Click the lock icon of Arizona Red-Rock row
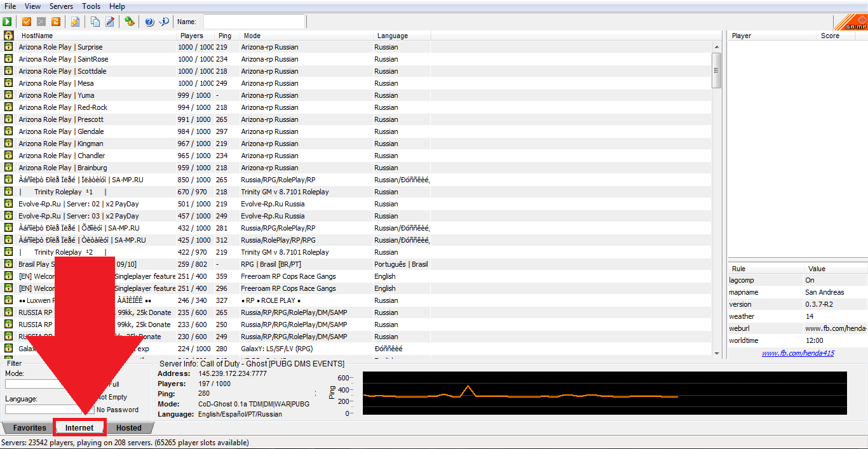Image resolution: width=868 pixels, height=449 pixels. pos(8,107)
